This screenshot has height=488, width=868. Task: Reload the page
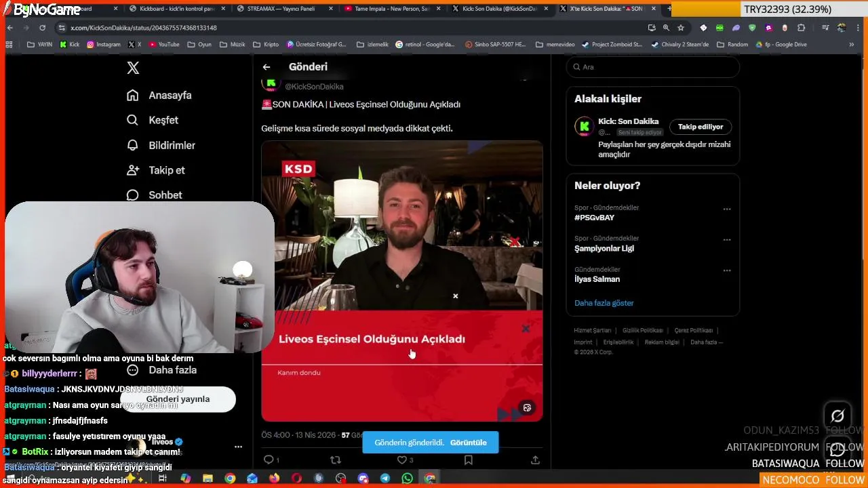(42, 28)
